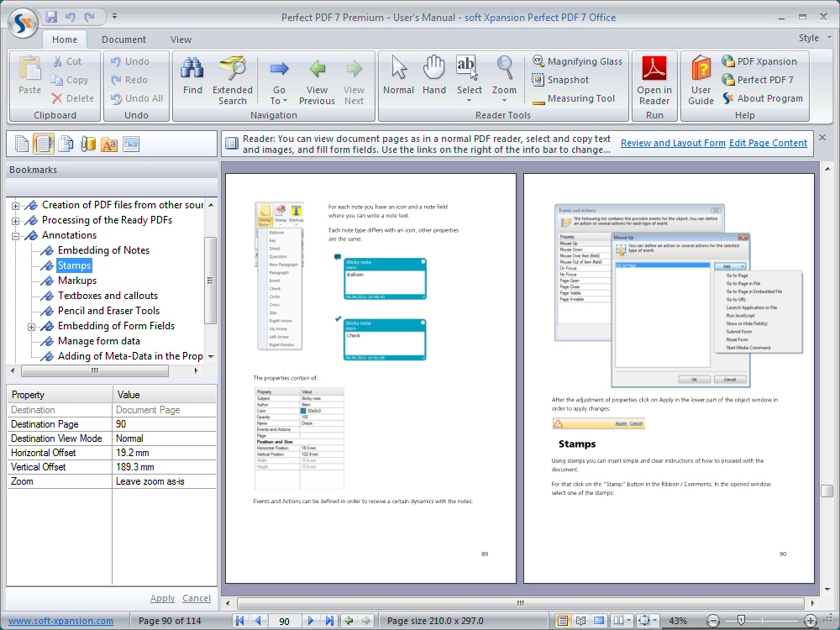Activate the Hand tool

pyautogui.click(x=434, y=76)
